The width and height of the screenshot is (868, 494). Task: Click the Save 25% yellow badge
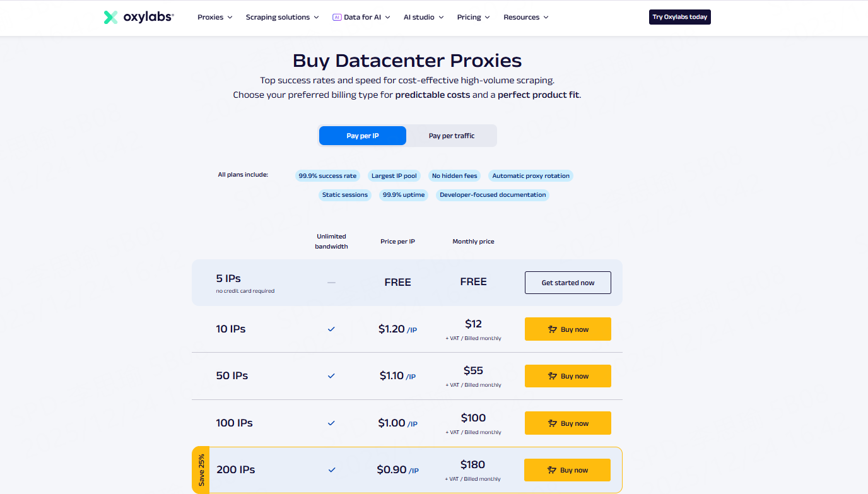[x=201, y=470]
